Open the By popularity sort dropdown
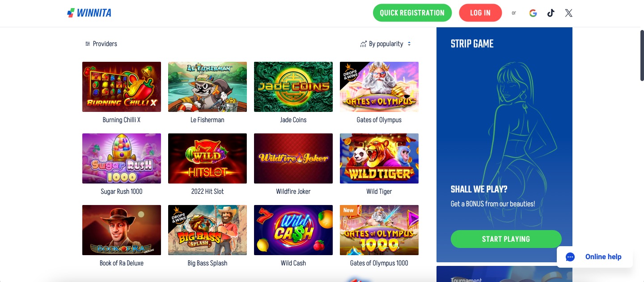 coord(386,44)
